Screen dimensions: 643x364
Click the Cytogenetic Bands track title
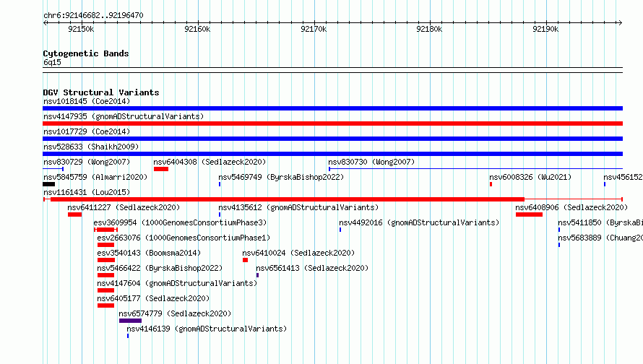click(86, 53)
